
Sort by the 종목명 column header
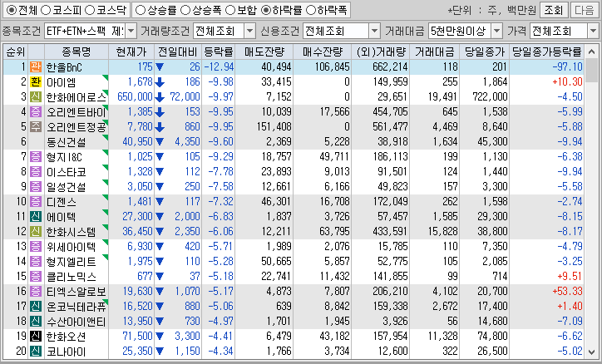tap(76, 52)
